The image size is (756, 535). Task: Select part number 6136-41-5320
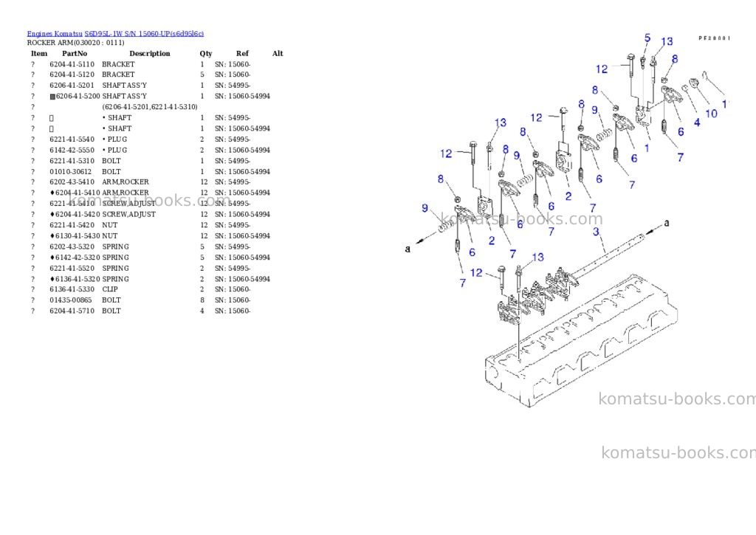pyautogui.click(x=78, y=279)
